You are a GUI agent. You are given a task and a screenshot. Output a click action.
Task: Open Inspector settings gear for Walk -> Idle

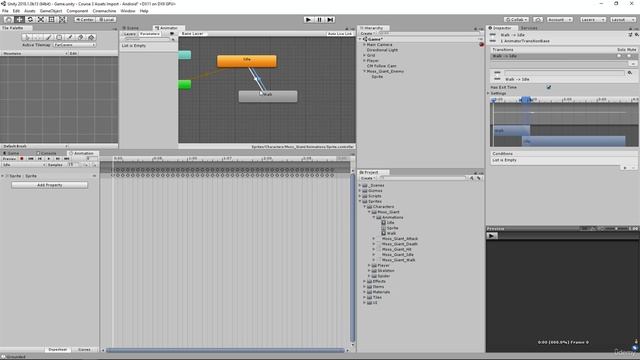pos(636,35)
